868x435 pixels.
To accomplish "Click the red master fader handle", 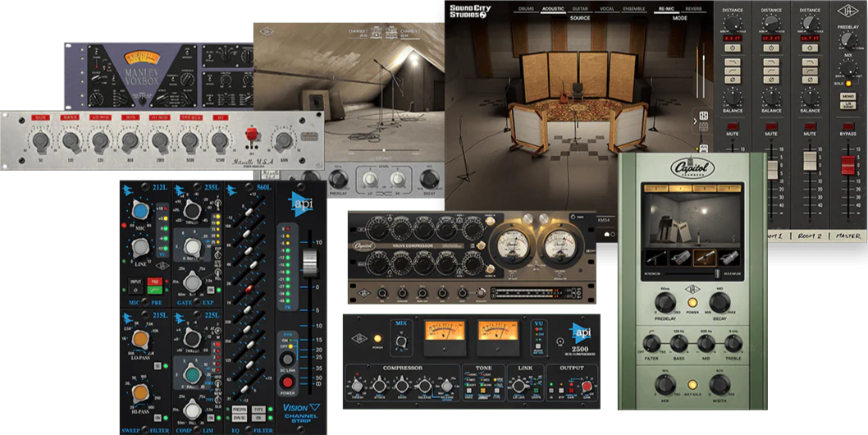I will pos(848,163).
